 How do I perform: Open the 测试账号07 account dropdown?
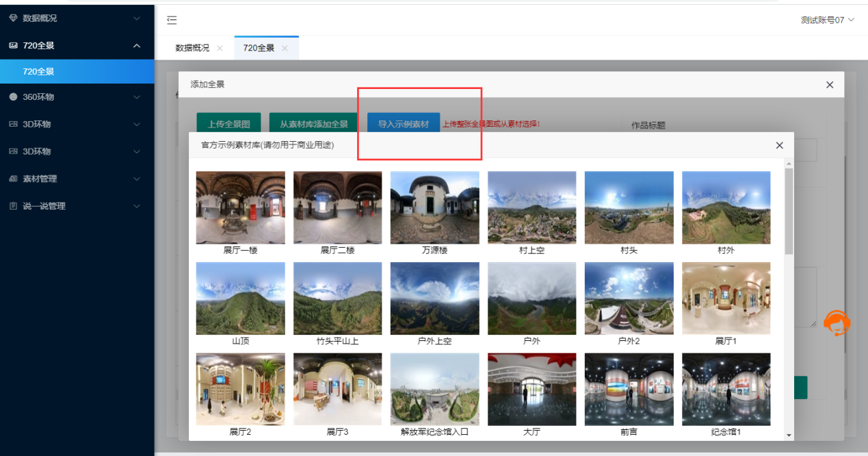tap(828, 20)
